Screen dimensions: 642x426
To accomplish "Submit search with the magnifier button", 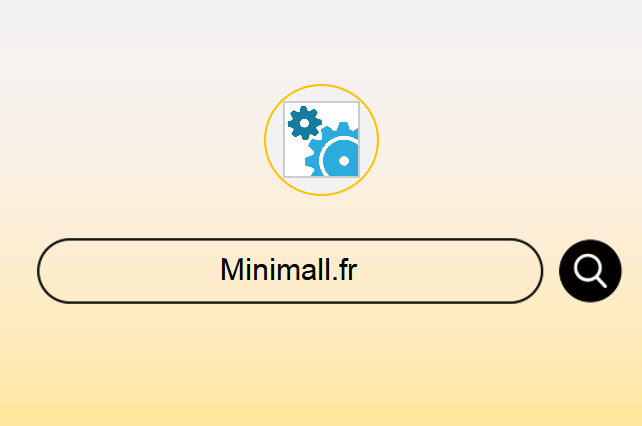I will [590, 271].
